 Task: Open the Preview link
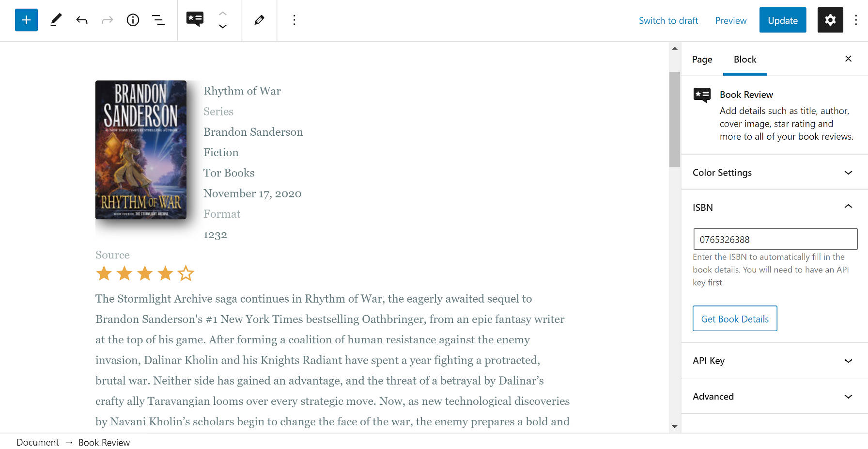click(730, 20)
